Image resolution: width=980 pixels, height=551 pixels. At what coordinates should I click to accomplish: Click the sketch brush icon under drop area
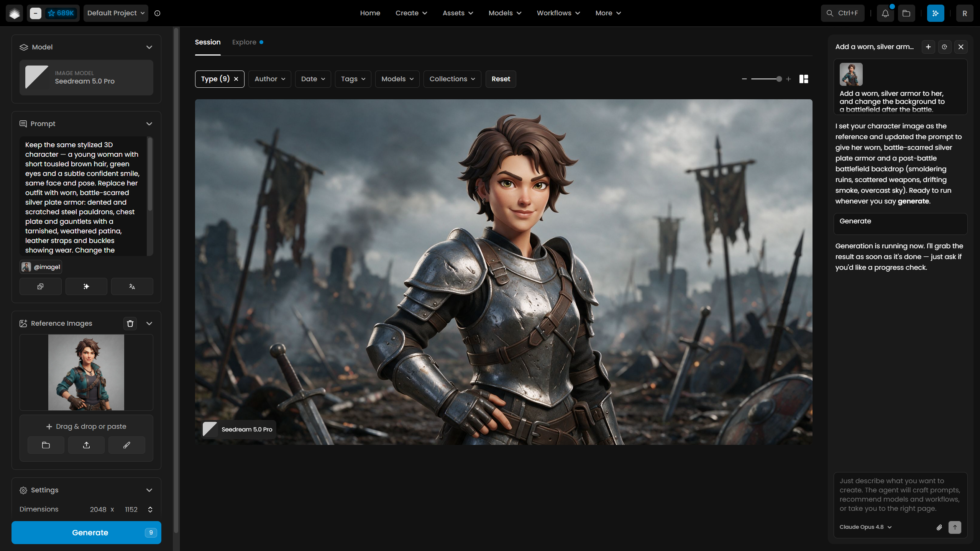126,445
